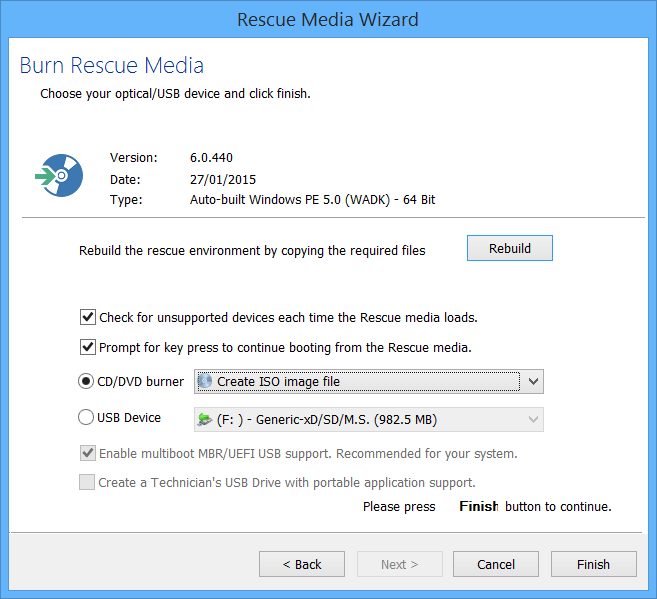Viewport: 657px width, 599px height.
Task: Click the disc icon beside Create ISO image file
Action: 206,381
